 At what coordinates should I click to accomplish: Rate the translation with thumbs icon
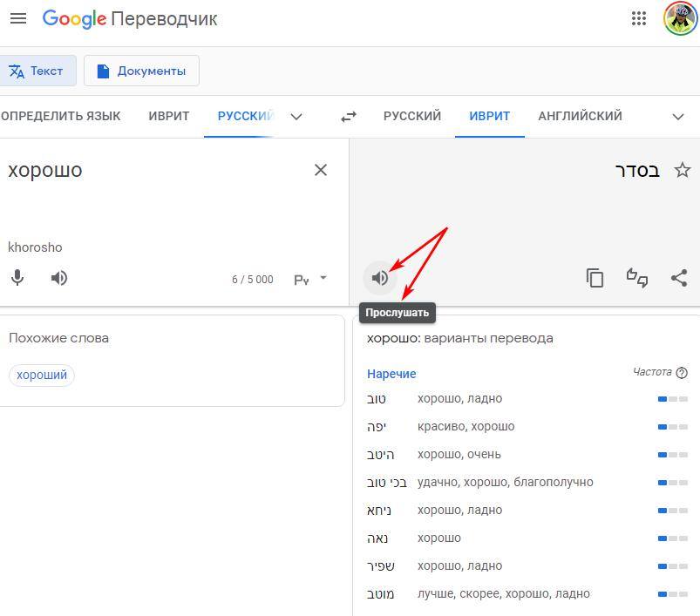(637, 278)
